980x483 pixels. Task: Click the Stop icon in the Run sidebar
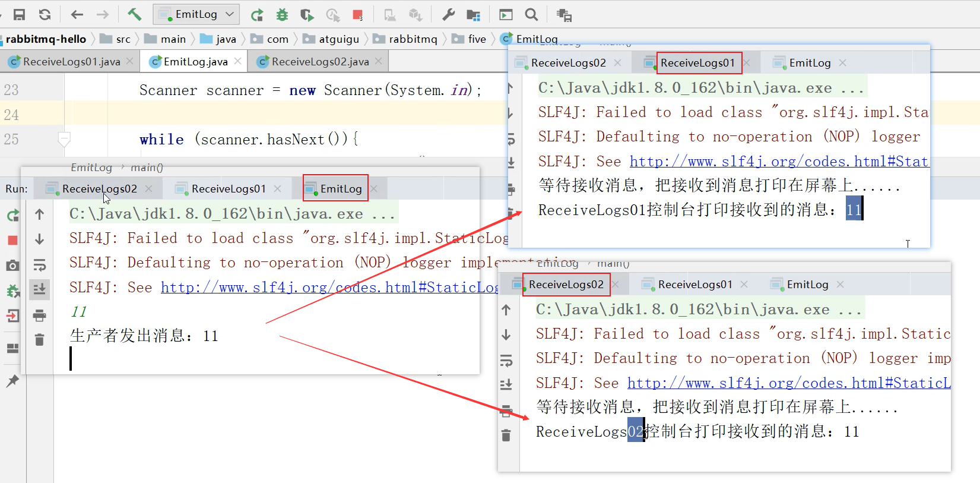[12, 240]
